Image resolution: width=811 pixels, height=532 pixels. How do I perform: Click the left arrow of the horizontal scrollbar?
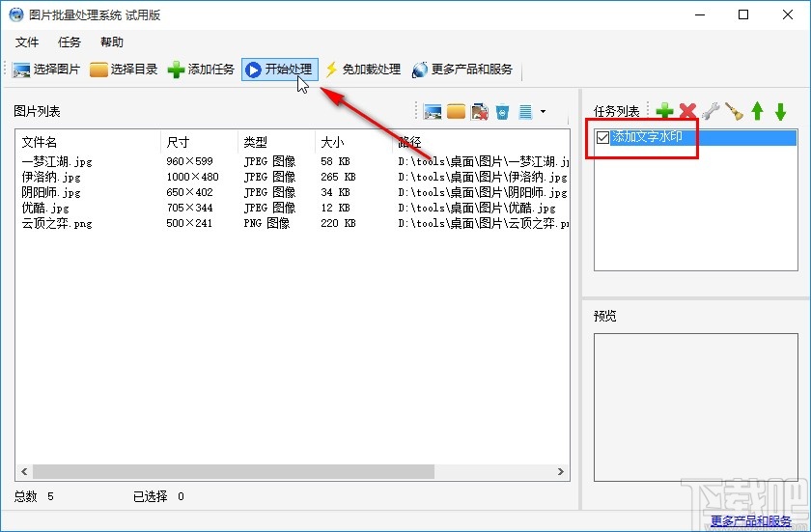(x=24, y=471)
